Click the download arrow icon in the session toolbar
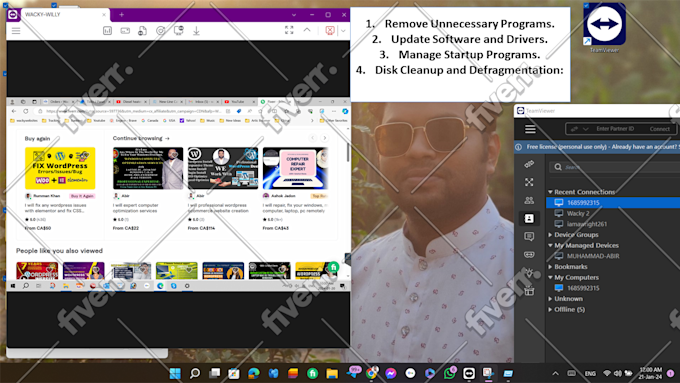Image resolution: width=680 pixels, height=383 pixels. tap(196, 31)
